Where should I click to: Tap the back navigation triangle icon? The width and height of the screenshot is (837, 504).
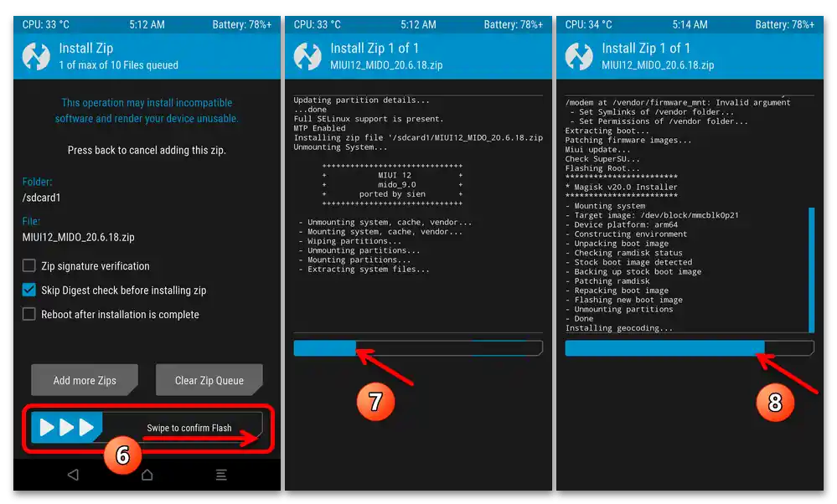click(x=73, y=474)
